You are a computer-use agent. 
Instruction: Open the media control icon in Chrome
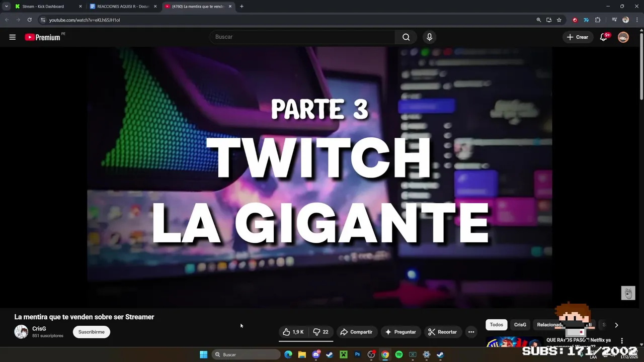pos(614,20)
